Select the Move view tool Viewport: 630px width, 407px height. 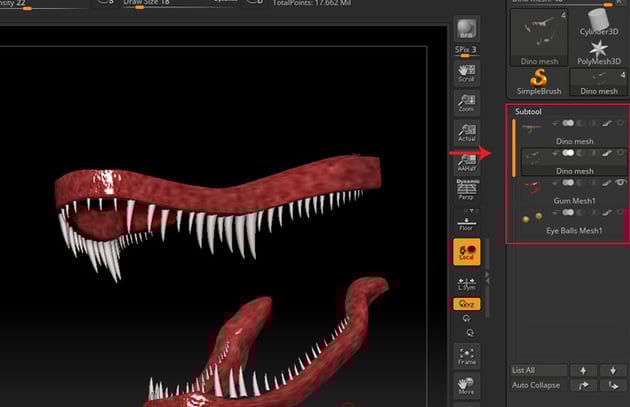(466, 388)
